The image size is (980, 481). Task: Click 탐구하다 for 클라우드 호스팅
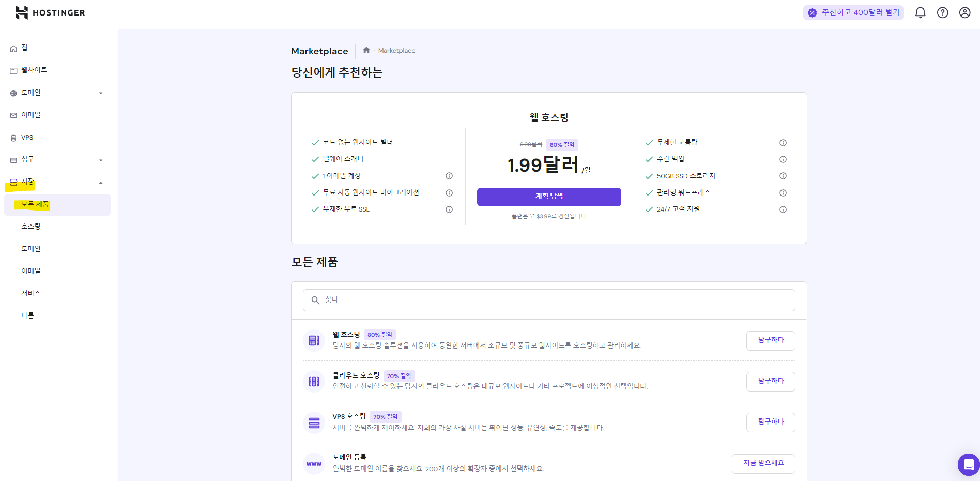[x=771, y=381]
